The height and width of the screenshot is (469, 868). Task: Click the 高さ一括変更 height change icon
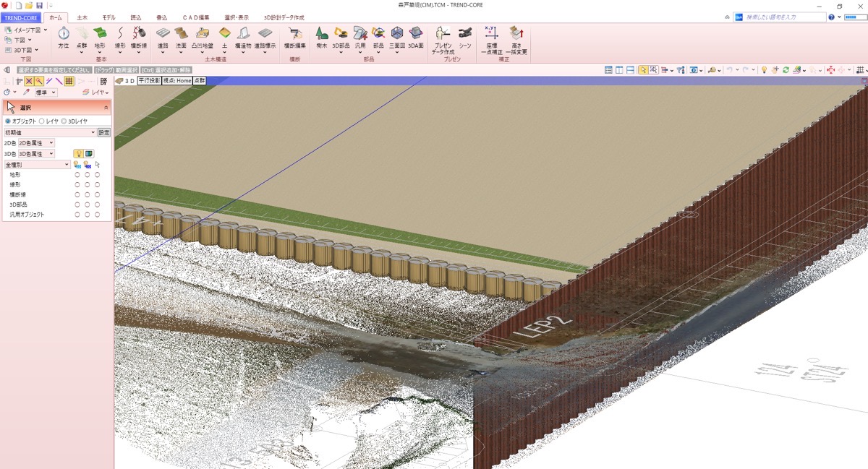pos(516,36)
